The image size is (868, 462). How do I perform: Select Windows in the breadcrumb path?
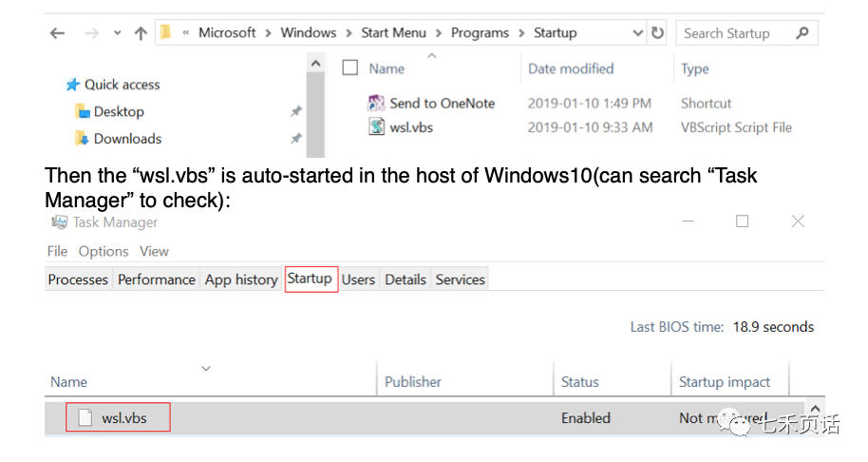point(309,32)
